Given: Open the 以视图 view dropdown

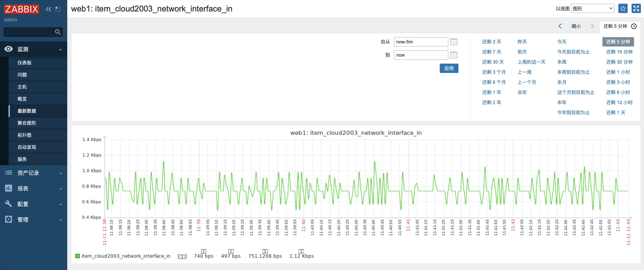Looking at the screenshot, I should (x=593, y=9).
